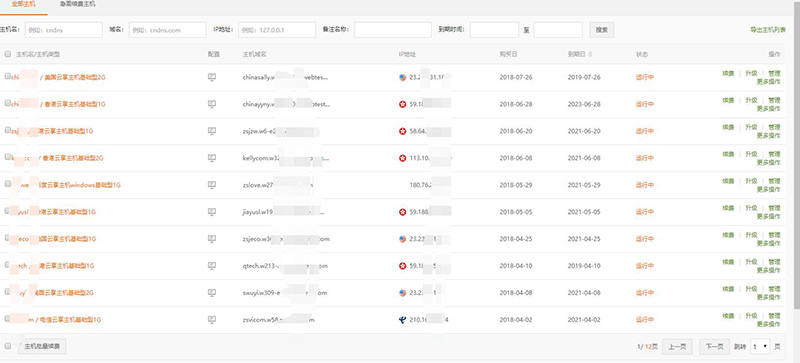
Task: Check the chinayyny host row checkbox
Action: [8, 103]
